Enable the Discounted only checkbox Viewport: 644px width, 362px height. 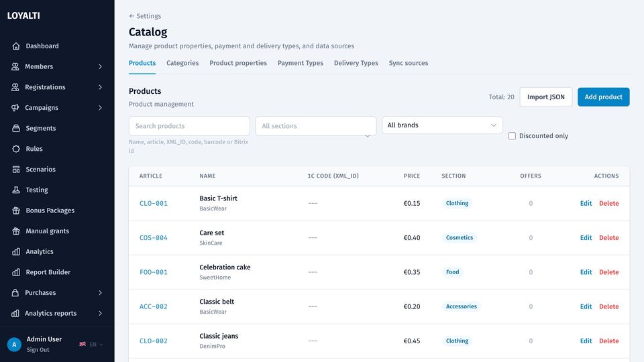coord(512,136)
